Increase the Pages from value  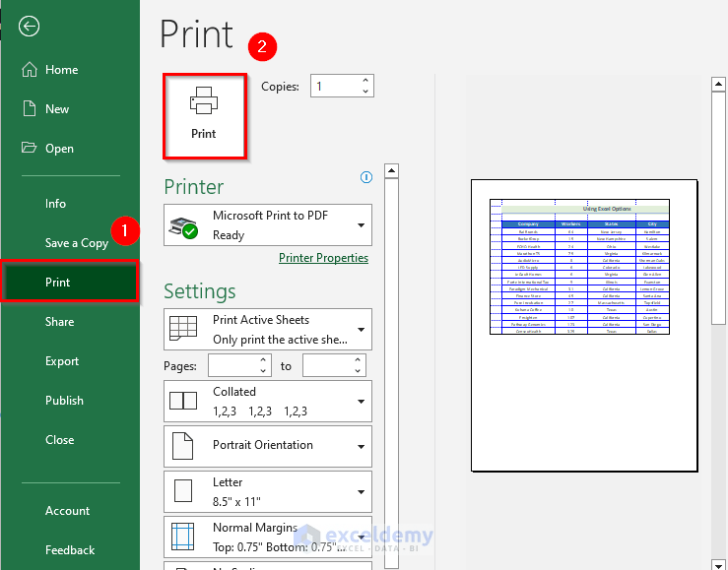(263, 360)
